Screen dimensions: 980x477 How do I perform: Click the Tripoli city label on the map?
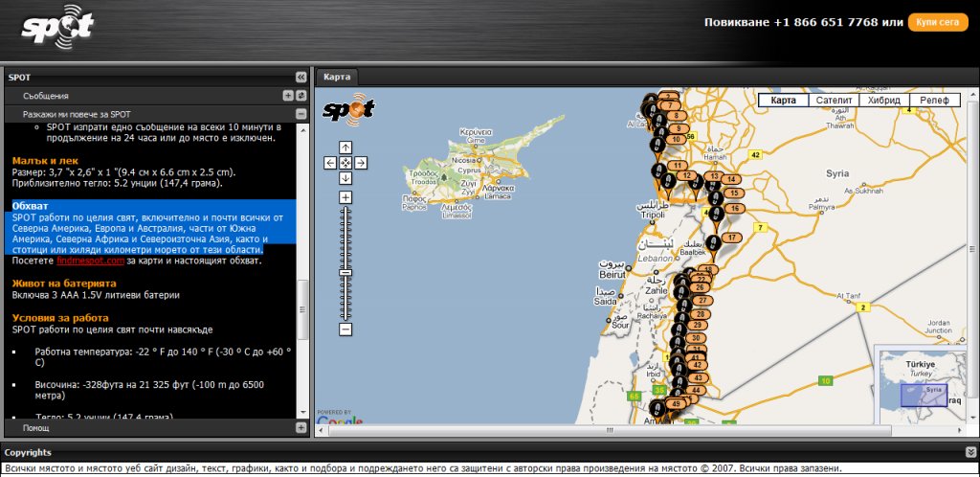coord(653,216)
